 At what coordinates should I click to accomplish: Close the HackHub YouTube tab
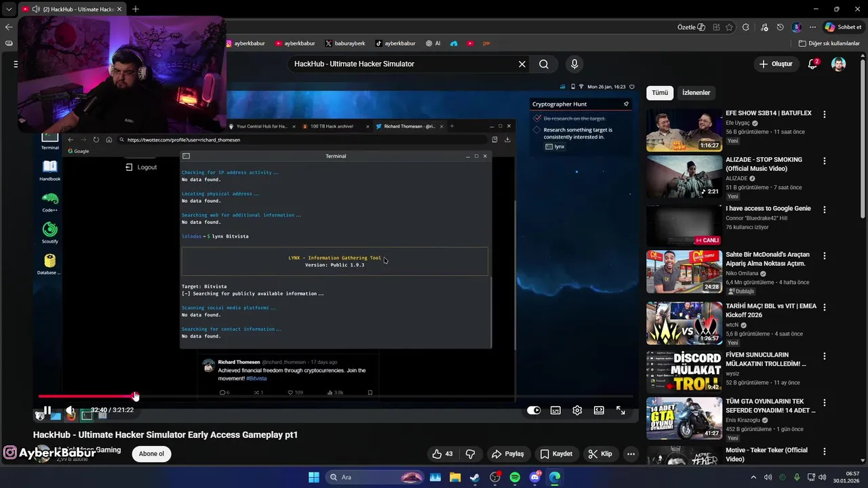tap(119, 9)
